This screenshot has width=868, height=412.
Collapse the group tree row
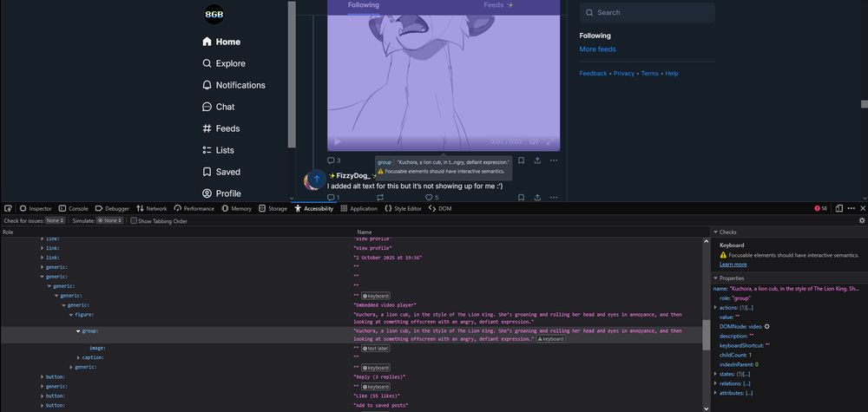point(78,330)
